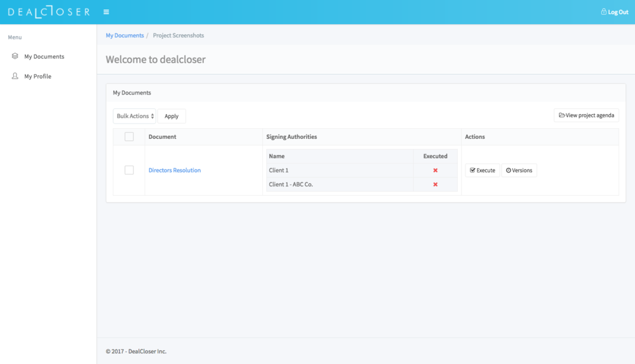Click the Executed sub-column header

point(436,156)
